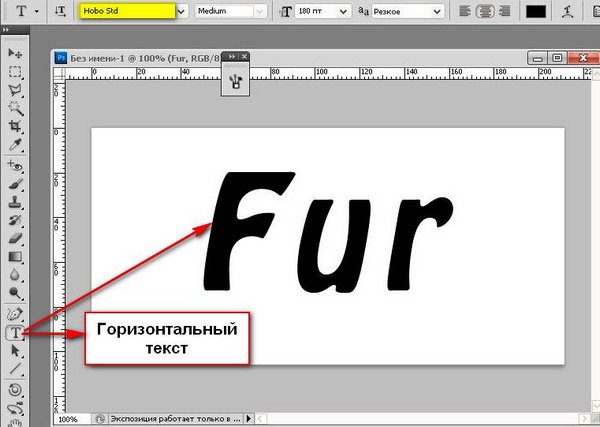Select the Dodge tool
The width and height of the screenshot is (600, 427).
pos(15,293)
